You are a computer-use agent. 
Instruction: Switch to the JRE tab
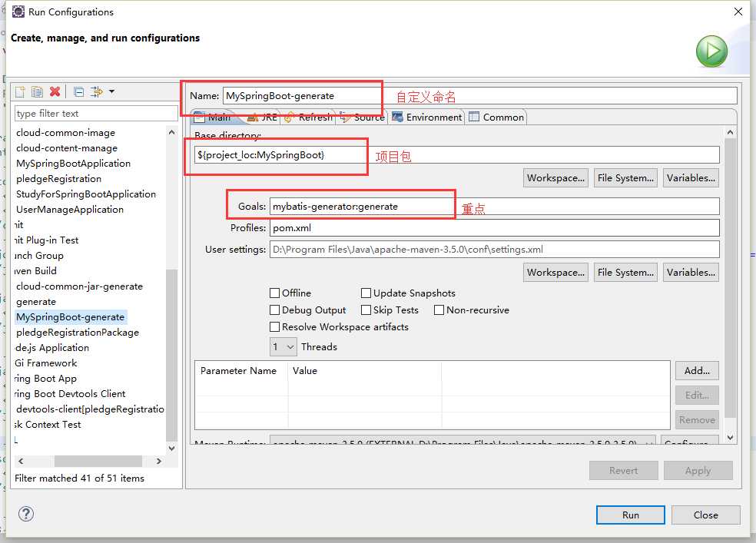click(x=262, y=117)
